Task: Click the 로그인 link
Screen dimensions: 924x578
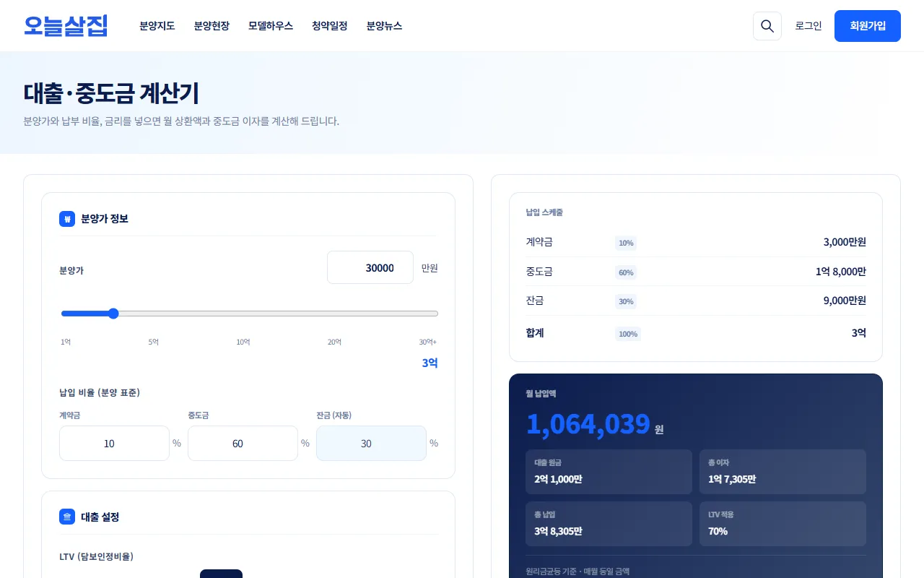Action: coord(808,26)
